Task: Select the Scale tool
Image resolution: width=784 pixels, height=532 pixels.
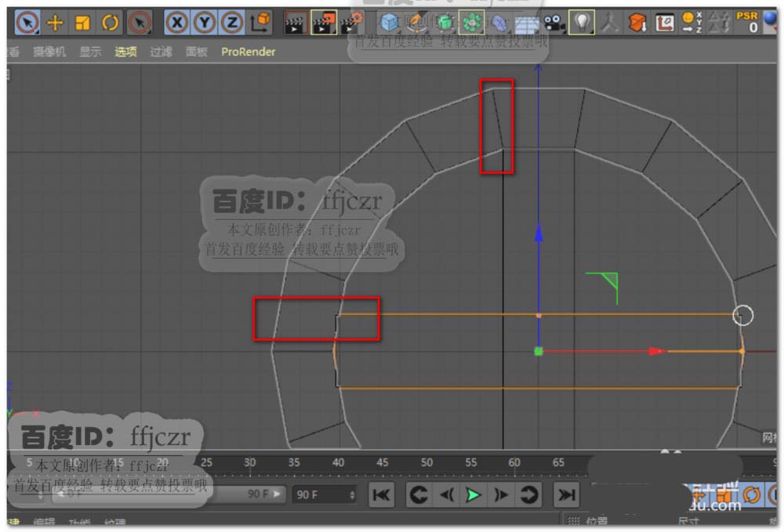Action: [x=82, y=23]
